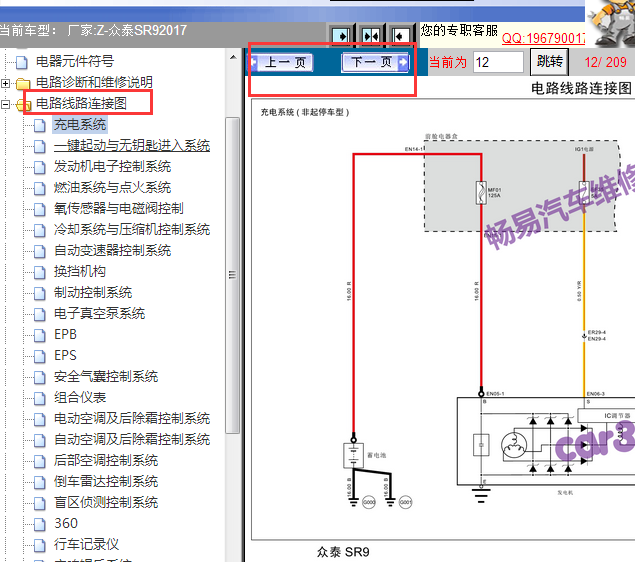Click the expand-right pane arrow icon
Viewport: 635px width, 562px height.
[341, 36]
